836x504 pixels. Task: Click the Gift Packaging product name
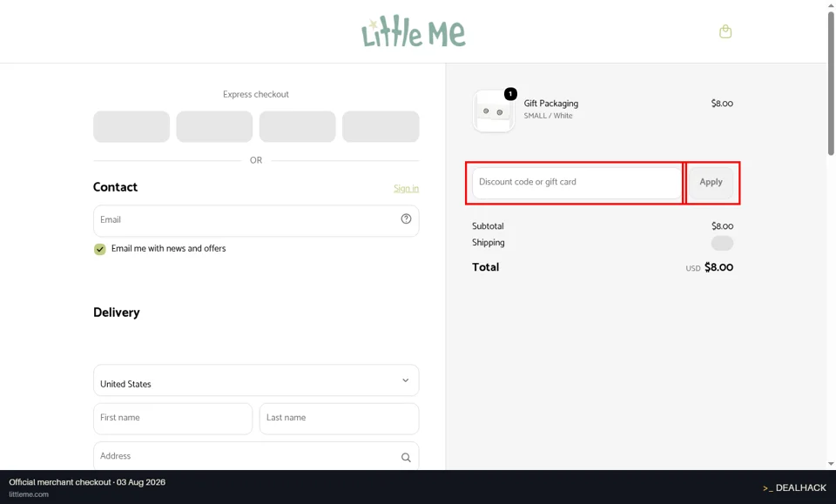(x=550, y=104)
